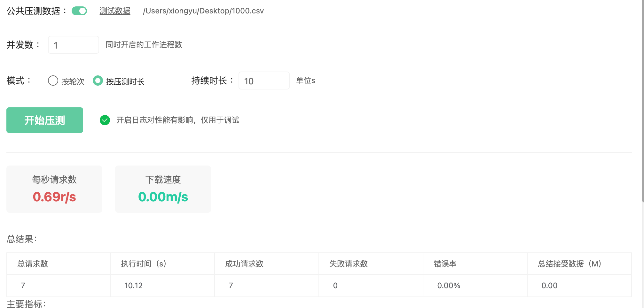Click the 错误率 column header
The height and width of the screenshot is (308, 644).
(475, 264)
